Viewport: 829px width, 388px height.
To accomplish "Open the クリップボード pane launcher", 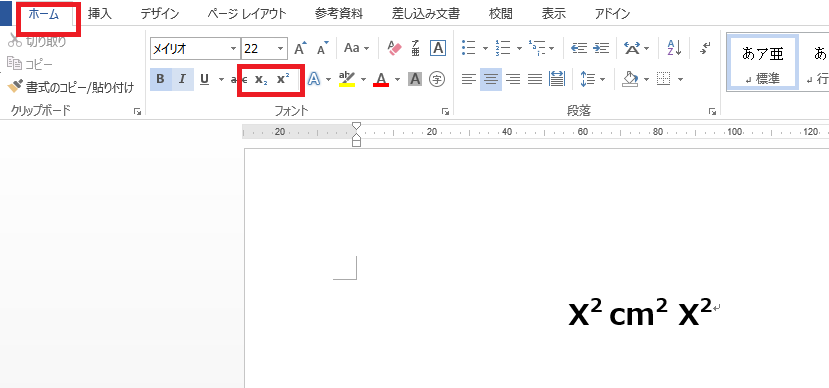I will [137, 112].
